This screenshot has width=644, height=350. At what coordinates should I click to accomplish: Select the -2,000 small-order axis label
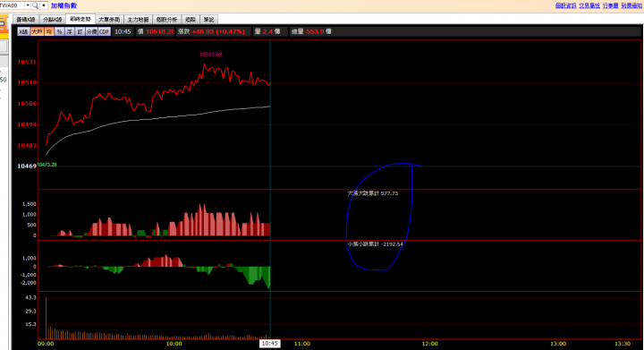(x=29, y=283)
